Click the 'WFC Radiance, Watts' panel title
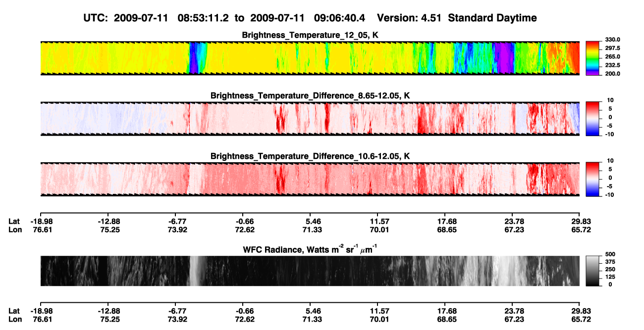 310,249
